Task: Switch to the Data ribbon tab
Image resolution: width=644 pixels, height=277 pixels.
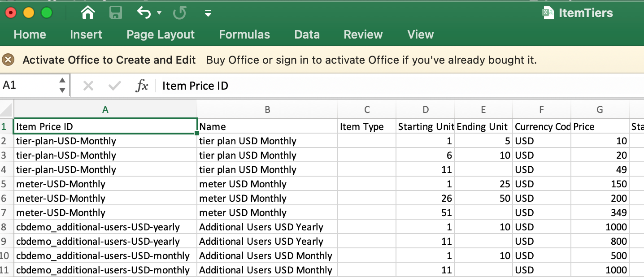Action: (x=307, y=35)
